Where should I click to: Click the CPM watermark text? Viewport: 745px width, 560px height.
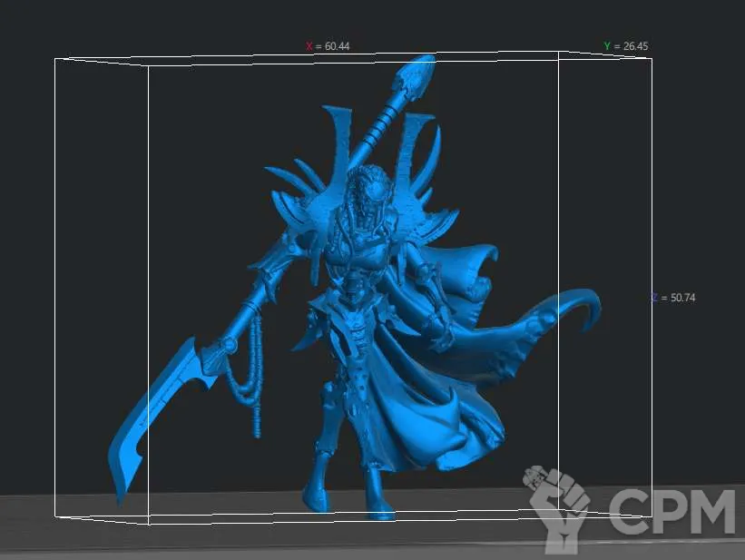pos(671,512)
